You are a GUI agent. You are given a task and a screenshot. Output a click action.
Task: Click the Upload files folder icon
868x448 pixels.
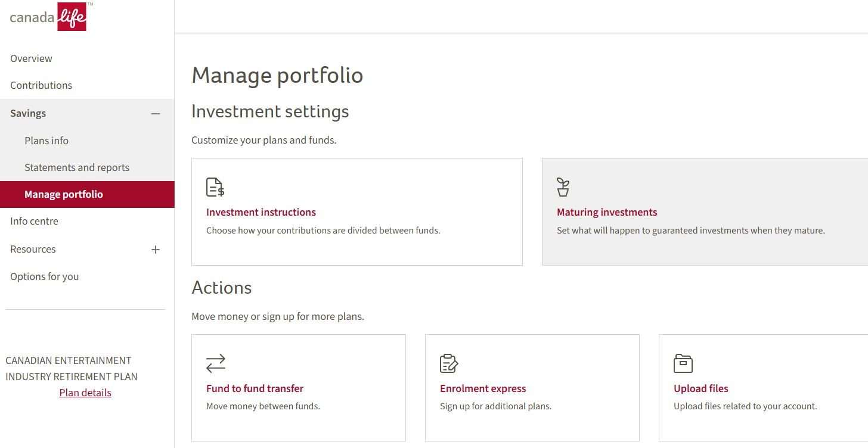[x=683, y=363]
